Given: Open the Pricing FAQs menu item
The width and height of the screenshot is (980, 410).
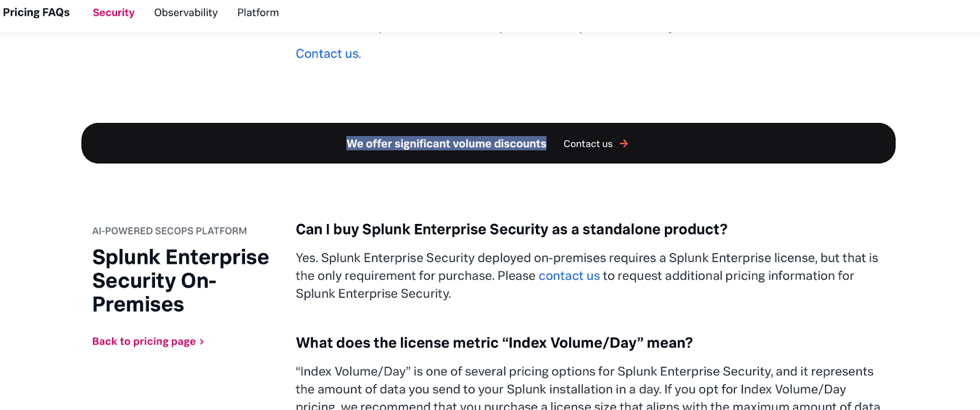Looking at the screenshot, I should pos(36,12).
